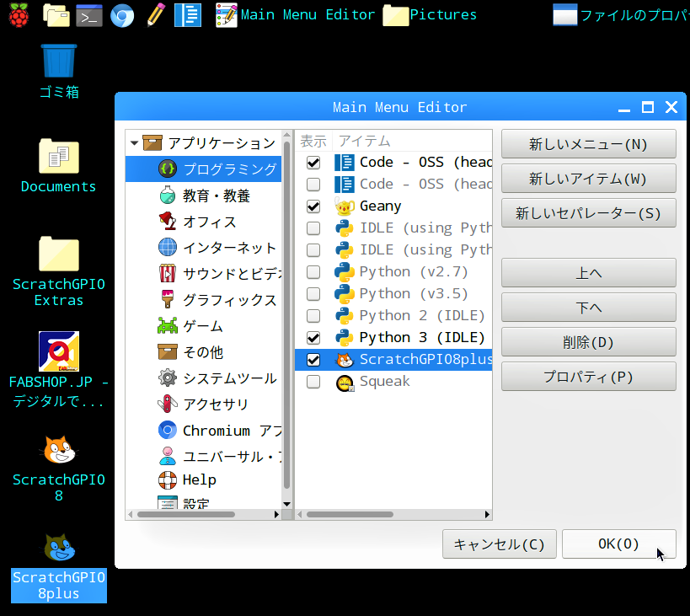Select the サウンドとビデオ menu category
The width and height of the screenshot is (690, 616).
pos(203,274)
